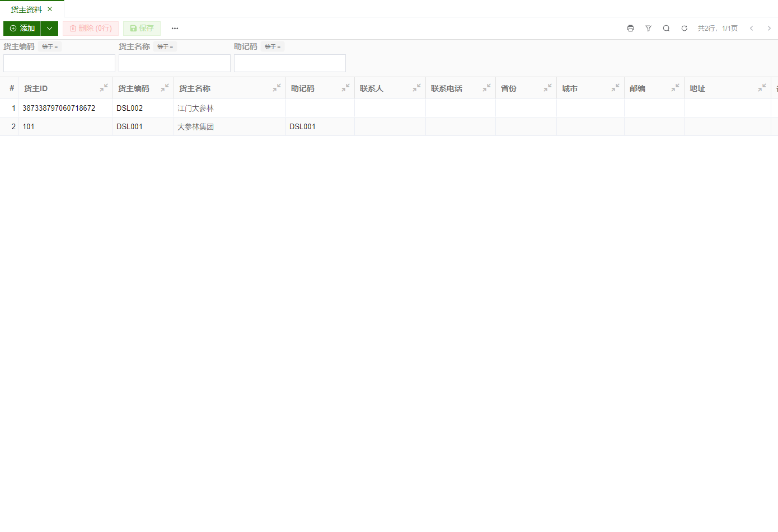Click the refresh icon
Viewport: 778px width, 532px height.
pos(684,29)
